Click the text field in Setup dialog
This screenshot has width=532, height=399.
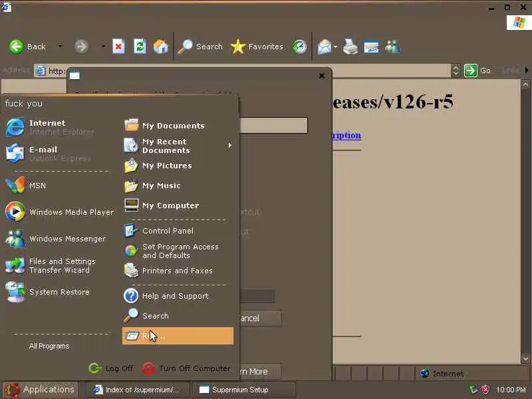click(273, 125)
